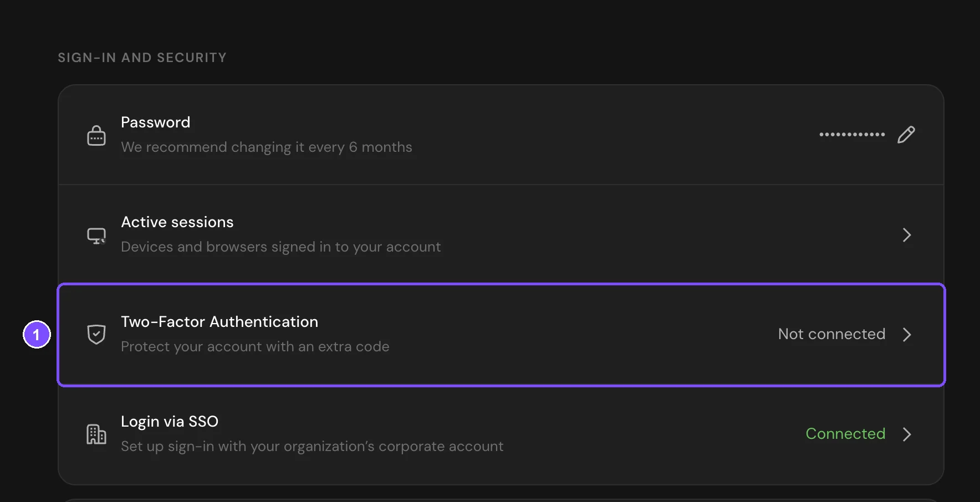The width and height of the screenshot is (980, 502).
Task: Click 'We recommend changing it every 6 months'
Action: (267, 147)
